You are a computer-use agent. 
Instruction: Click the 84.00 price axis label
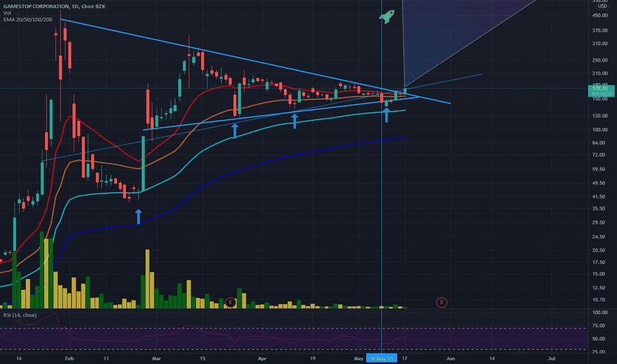[x=600, y=143]
